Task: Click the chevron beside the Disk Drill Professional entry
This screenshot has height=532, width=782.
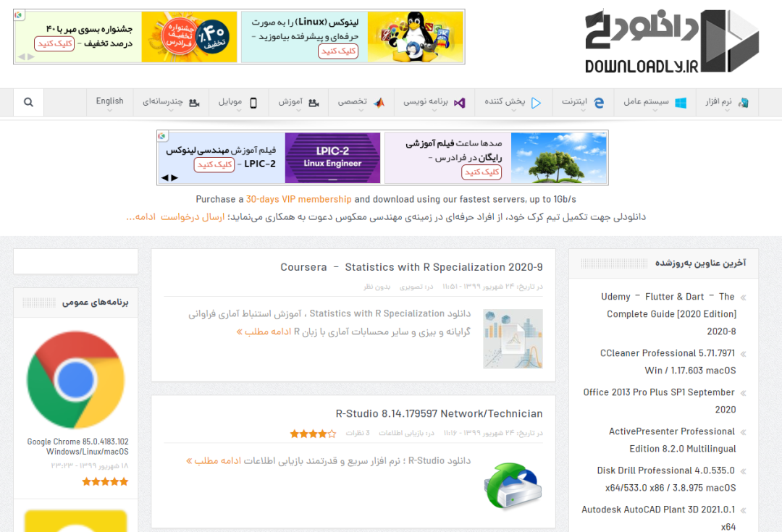Action: click(743, 471)
